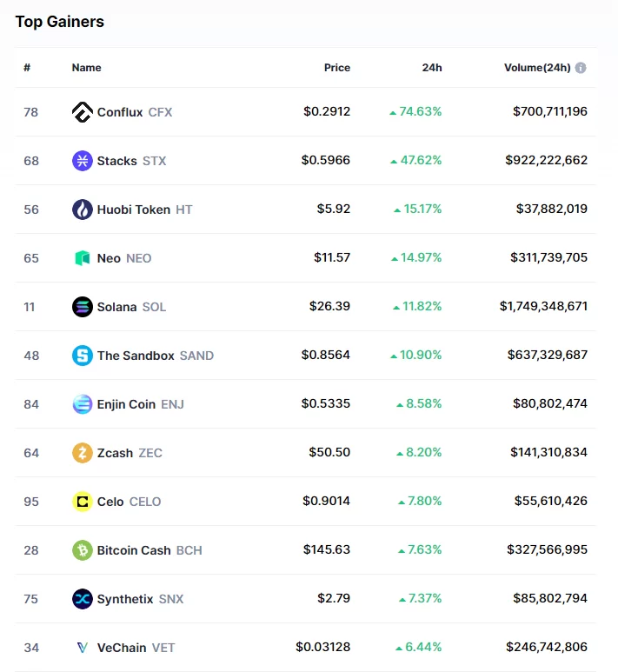Sort by the 24h column header
This screenshot has width=618, height=672.
(432, 68)
